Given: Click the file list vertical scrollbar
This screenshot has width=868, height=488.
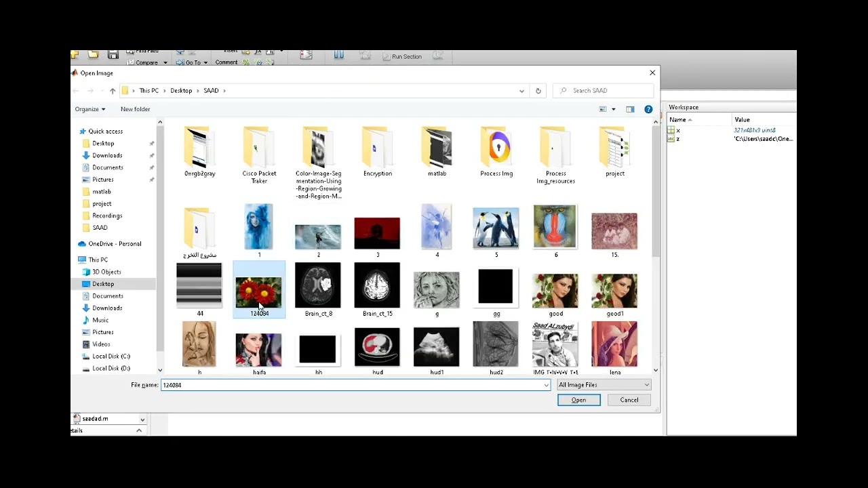Looking at the screenshot, I should [x=655, y=192].
